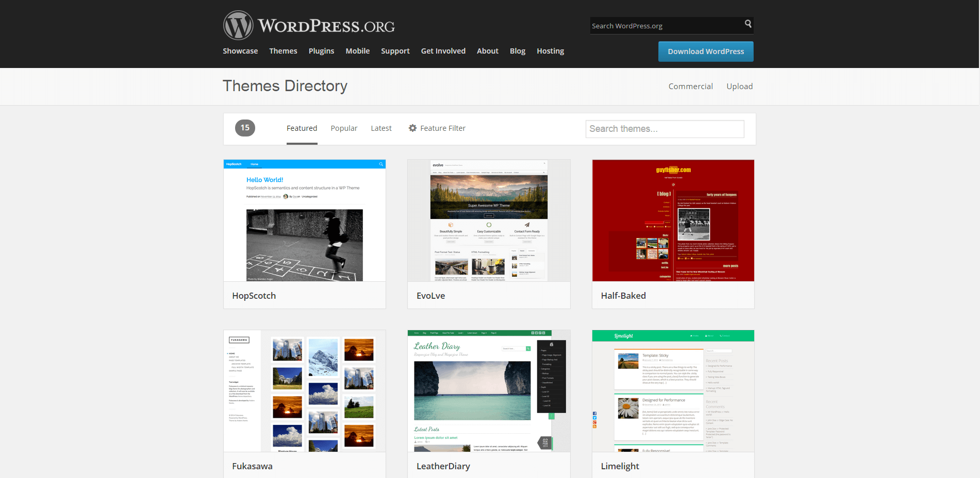Open the Get Involved menu item
The height and width of the screenshot is (478, 980).
443,51
